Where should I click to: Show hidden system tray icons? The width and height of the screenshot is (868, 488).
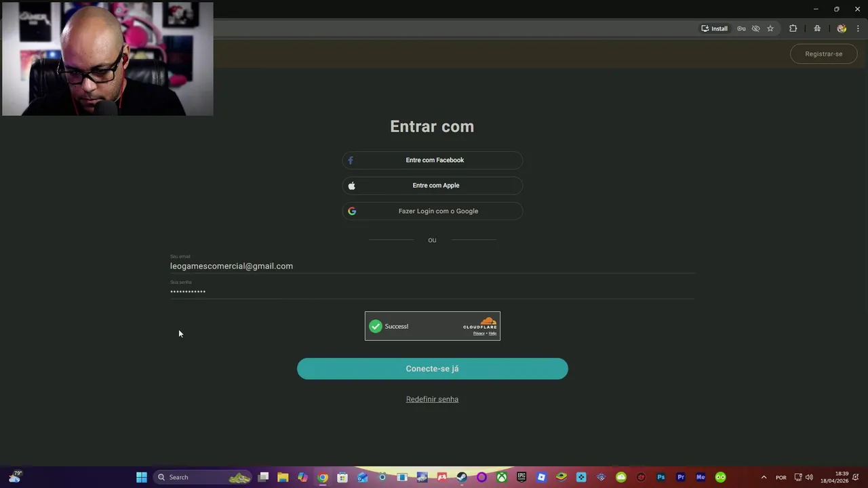click(764, 477)
